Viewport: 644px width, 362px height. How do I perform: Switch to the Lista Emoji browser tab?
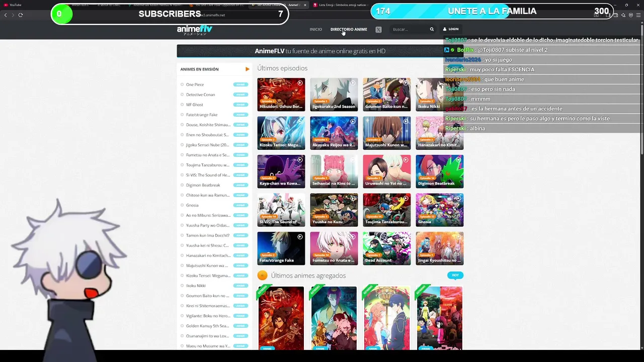click(x=341, y=5)
